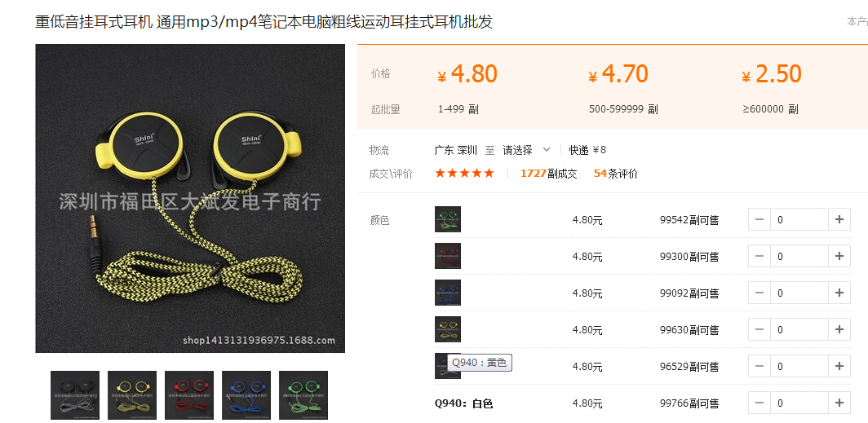The height and width of the screenshot is (423, 868).
Task: View the yellow earphone gallery thumbnail
Action: click(x=132, y=395)
